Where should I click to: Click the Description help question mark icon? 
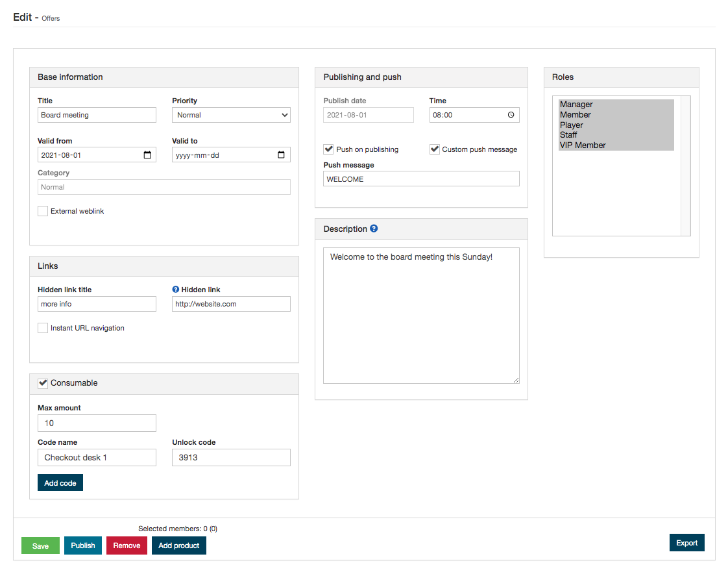[374, 229]
